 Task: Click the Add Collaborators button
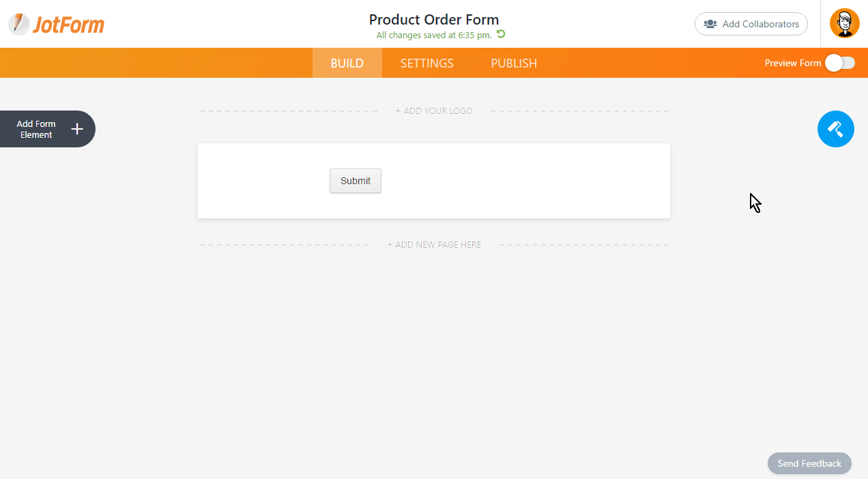(x=751, y=24)
